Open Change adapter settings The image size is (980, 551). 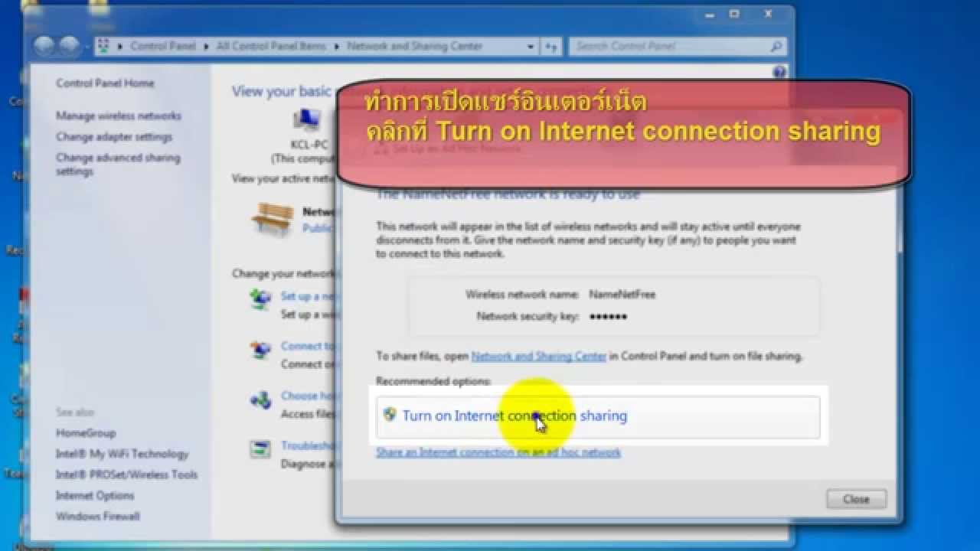(114, 136)
